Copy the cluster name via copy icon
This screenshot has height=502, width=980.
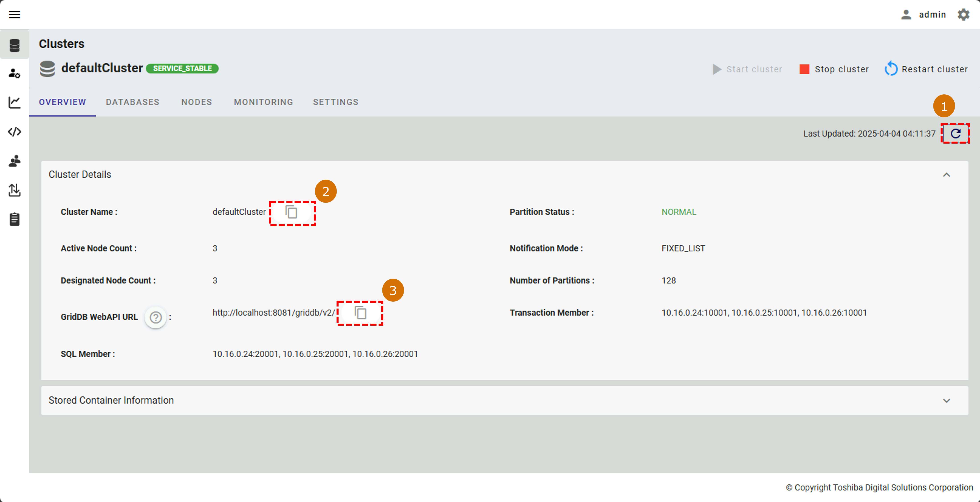click(291, 212)
